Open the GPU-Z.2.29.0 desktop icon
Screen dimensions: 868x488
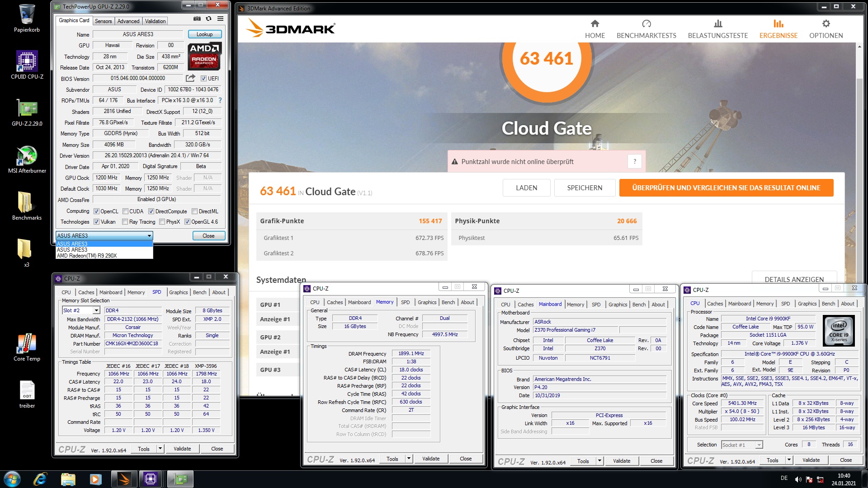pos(27,113)
